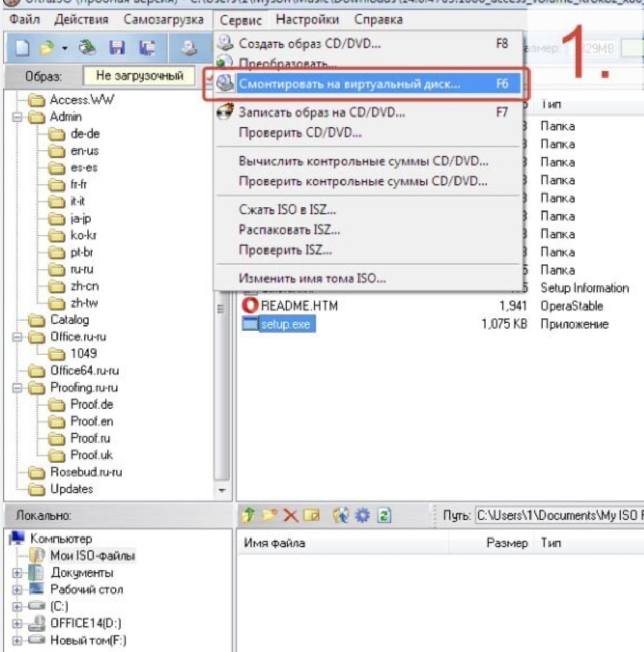Click the Create CD/DVD image toolbar icon
This screenshot has width=644, height=652.
189,48
